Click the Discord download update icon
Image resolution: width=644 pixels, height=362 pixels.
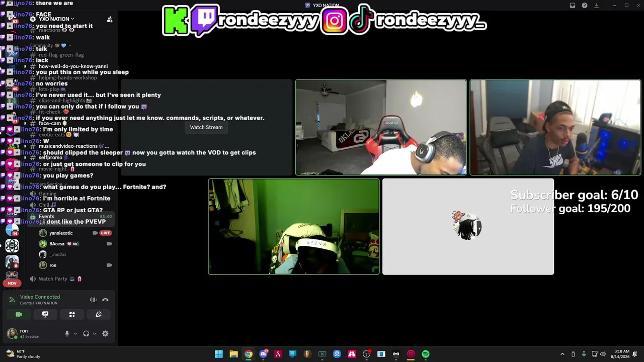[x=597, y=6]
